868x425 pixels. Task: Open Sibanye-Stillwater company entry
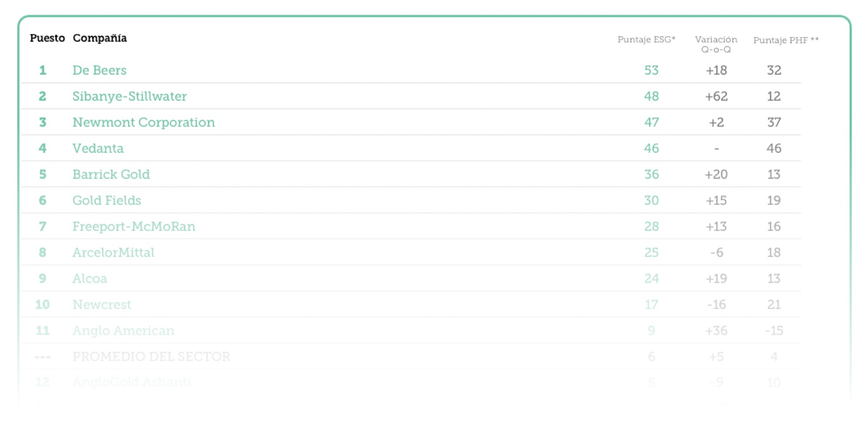[130, 96]
